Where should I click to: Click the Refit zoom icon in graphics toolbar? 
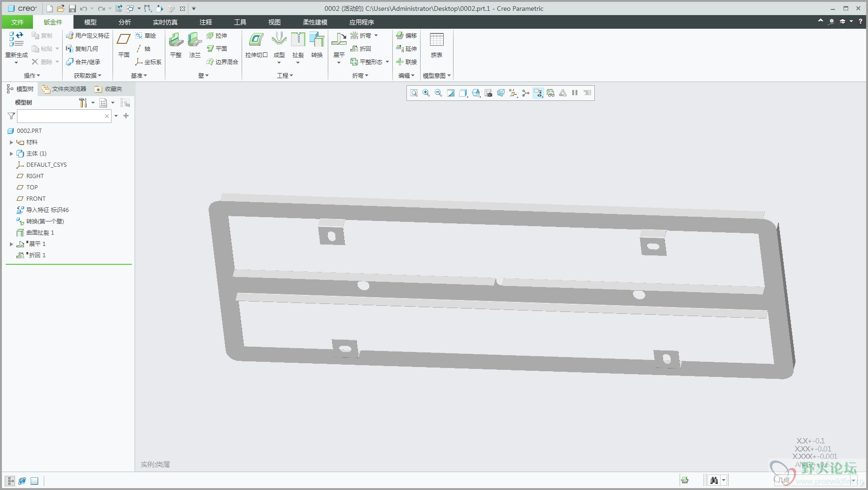point(414,93)
